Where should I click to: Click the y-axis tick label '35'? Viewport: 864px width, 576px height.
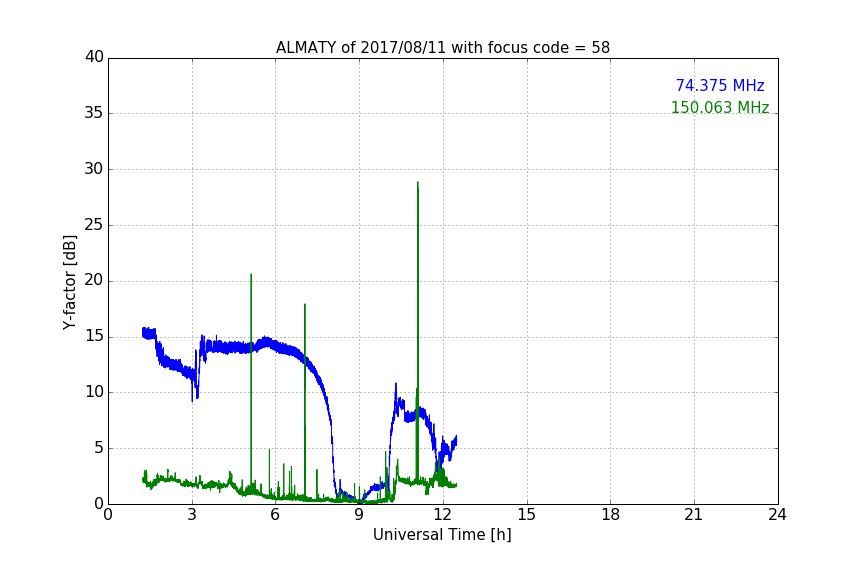click(94, 113)
